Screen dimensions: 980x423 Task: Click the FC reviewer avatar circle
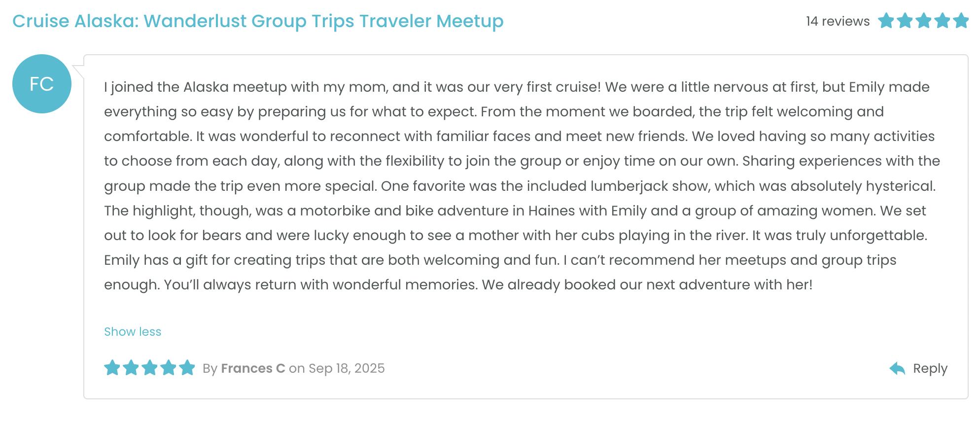pos(42,84)
